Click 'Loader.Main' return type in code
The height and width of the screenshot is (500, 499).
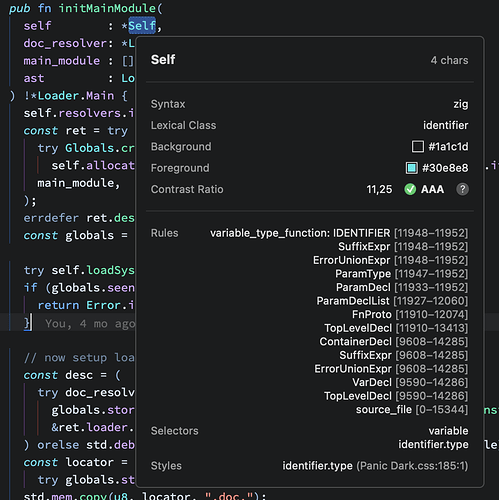click(x=76, y=96)
